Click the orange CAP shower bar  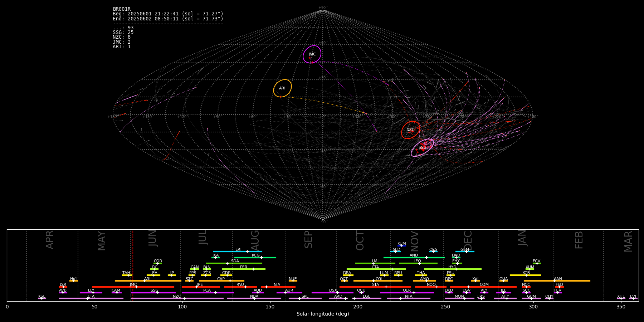222,281
